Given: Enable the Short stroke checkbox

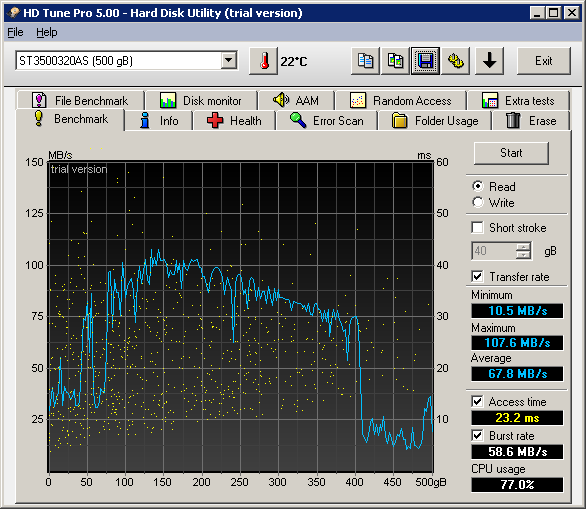Looking at the screenshot, I should 477,227.
